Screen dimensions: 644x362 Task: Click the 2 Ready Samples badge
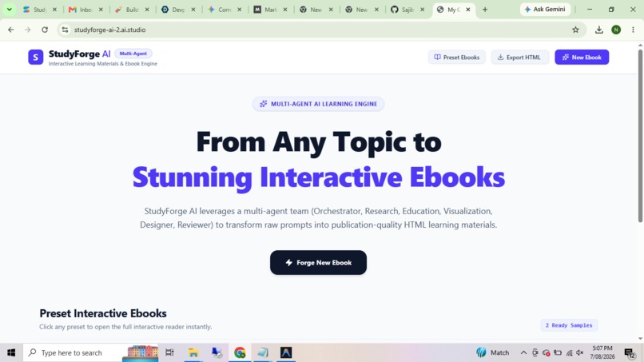569,325
